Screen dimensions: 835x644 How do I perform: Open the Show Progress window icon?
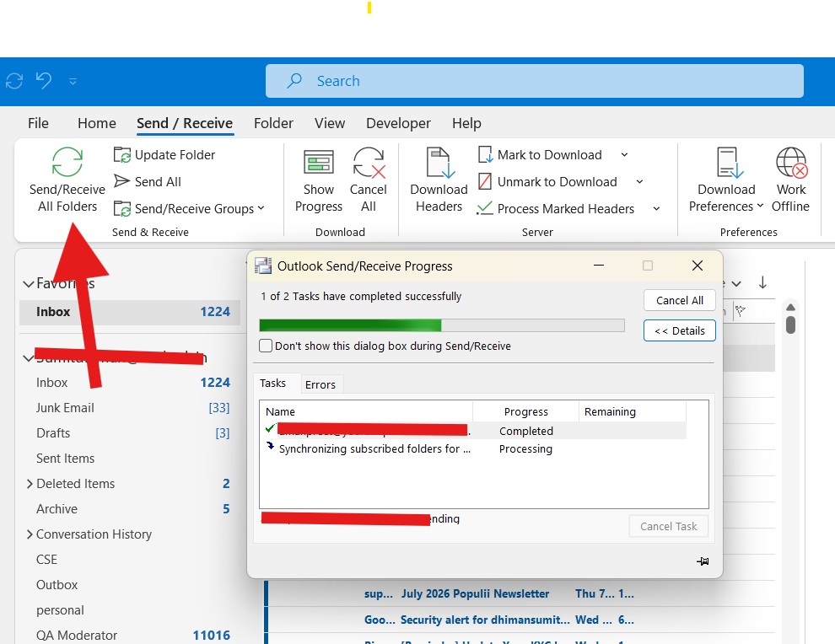tap(319, 163)
